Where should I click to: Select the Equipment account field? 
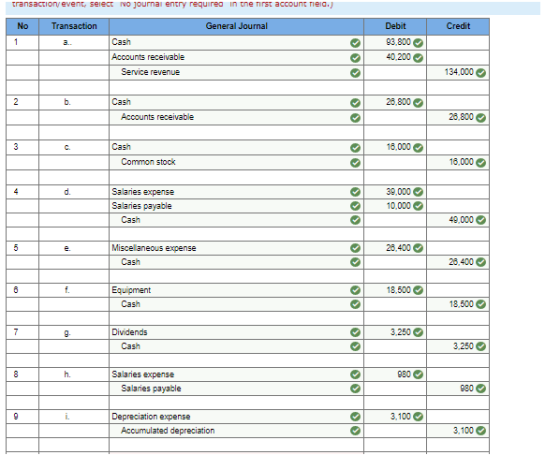[x=236, y=290]
